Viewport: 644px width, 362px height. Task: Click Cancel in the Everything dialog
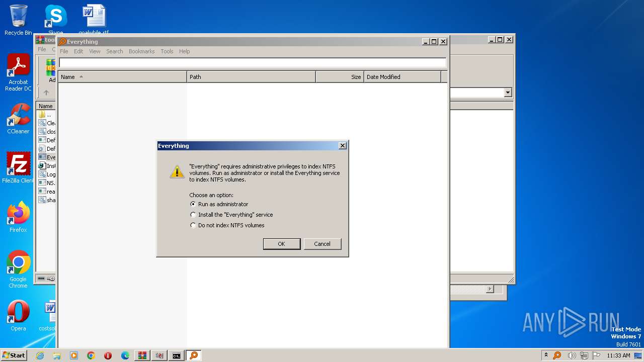pyautogui.click(x=323, y=244)
